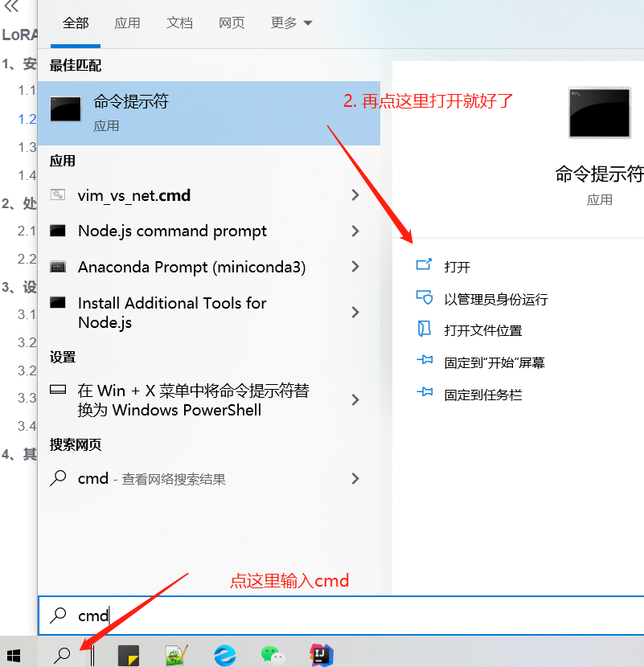Open IntelliJ IDEA from the taskbar
Screen dimensions: 644x667
pos(322,655)
